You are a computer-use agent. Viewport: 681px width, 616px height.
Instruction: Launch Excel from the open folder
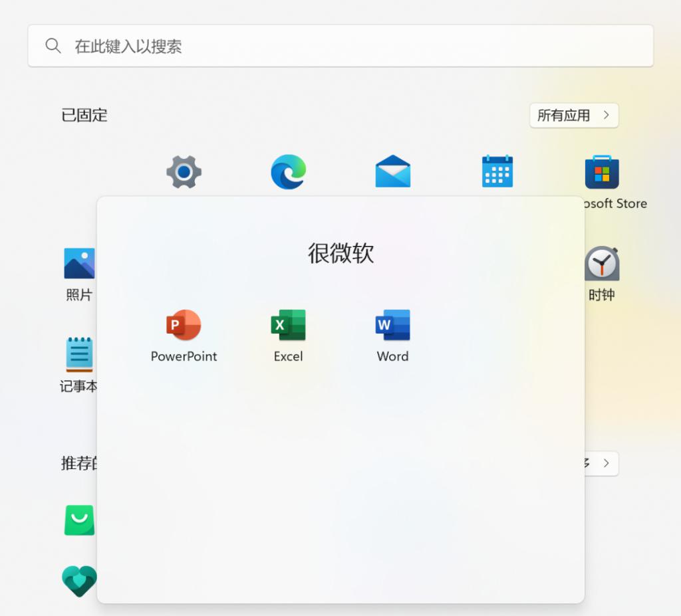(x=288, y=326)
